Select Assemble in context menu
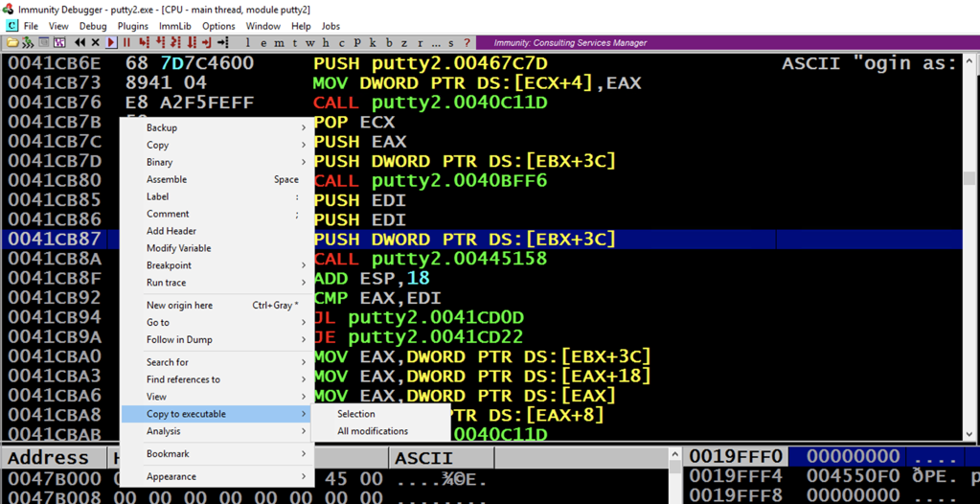 point(217,179)
